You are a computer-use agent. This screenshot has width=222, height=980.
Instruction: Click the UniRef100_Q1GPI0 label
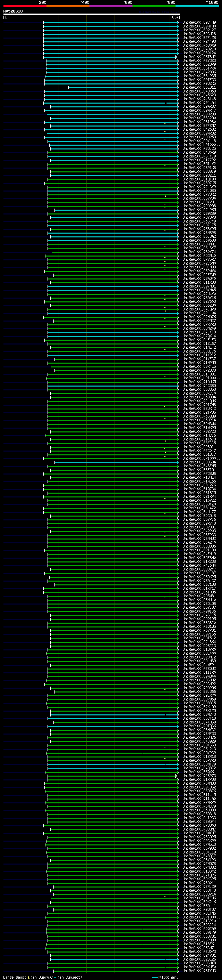coord(199,921)
